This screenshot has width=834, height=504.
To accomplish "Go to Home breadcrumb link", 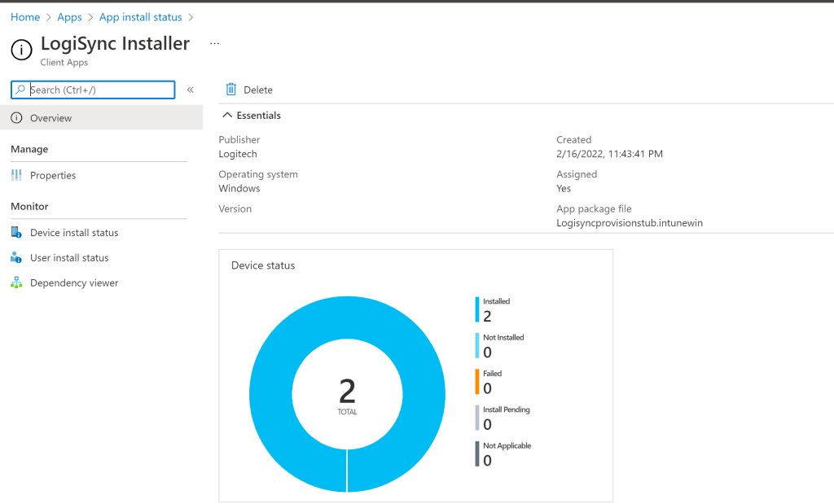I will click(x=25, y=17).
